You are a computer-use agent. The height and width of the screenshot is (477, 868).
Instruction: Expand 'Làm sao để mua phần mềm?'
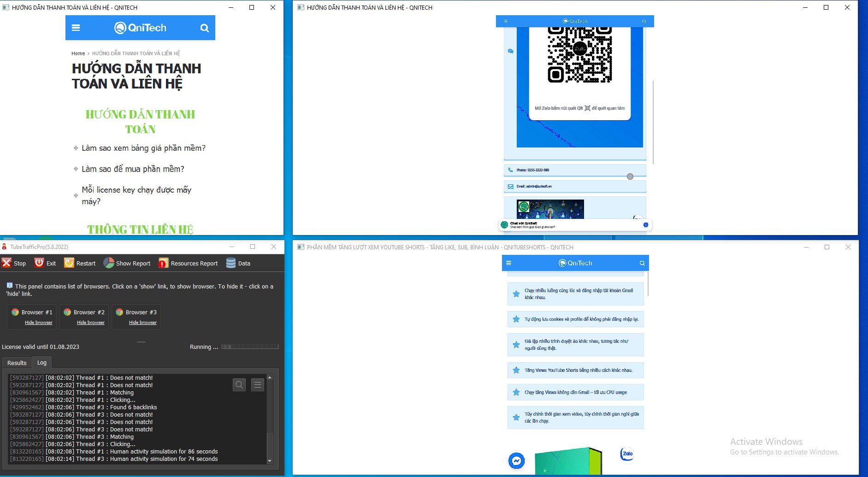129,169
